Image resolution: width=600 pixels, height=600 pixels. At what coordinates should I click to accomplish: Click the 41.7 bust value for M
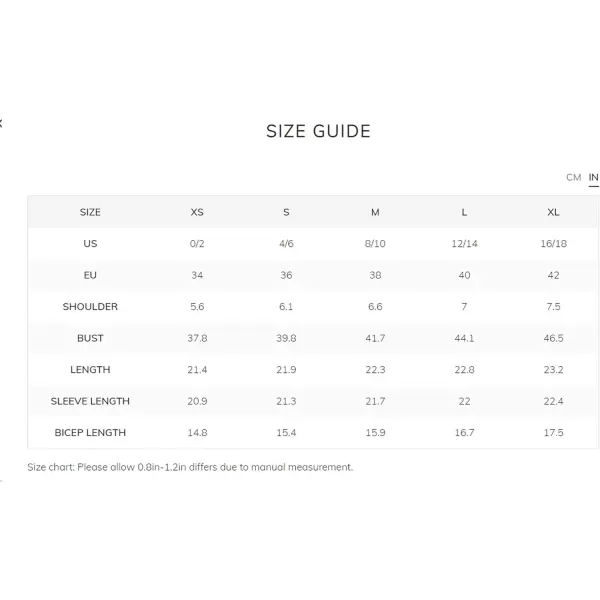point(375,338)
